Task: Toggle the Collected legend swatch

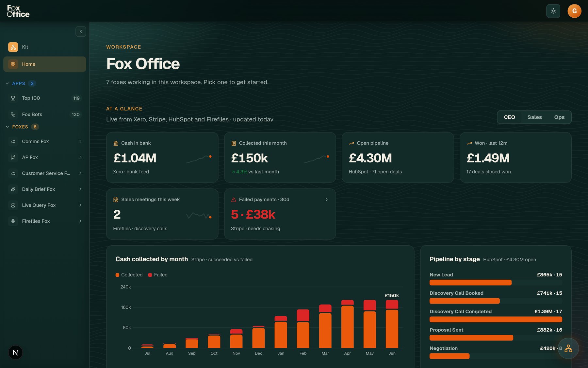Action: click(x=117, y=275)
